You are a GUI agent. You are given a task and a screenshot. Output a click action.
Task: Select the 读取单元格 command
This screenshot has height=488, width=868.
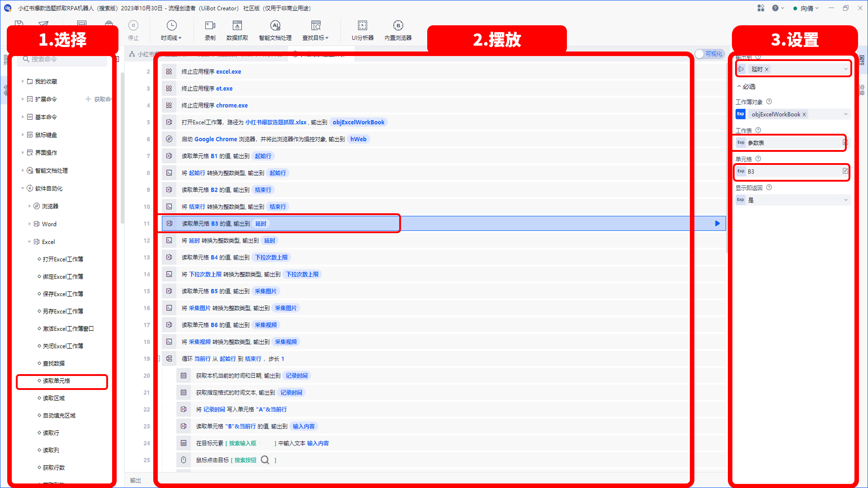coord(57,381)
